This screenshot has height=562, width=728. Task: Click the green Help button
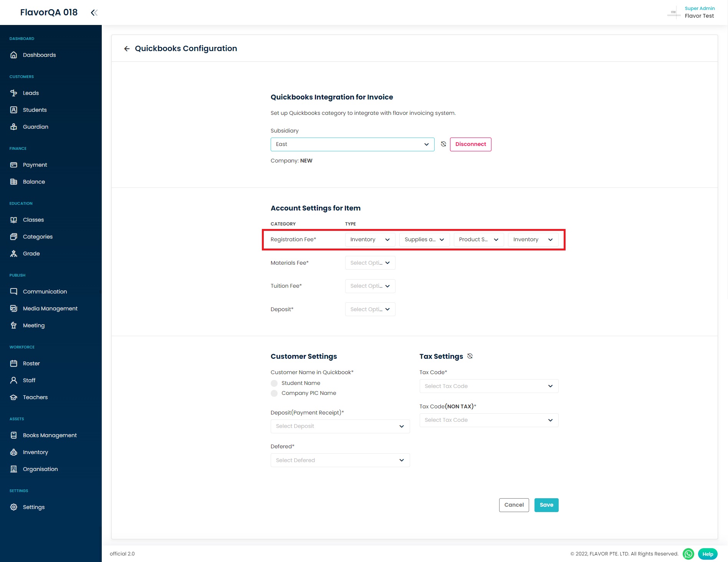(708, 554)
